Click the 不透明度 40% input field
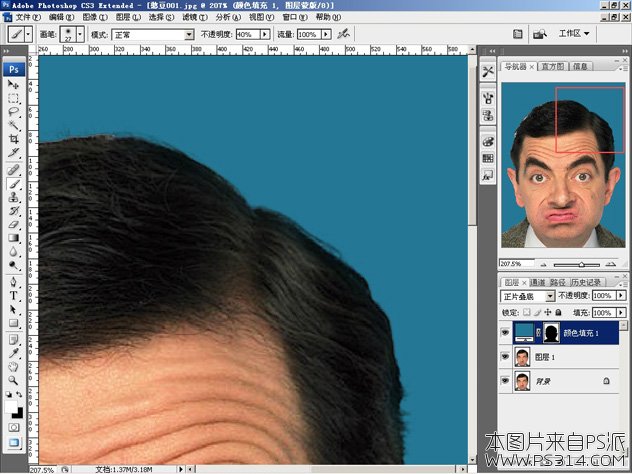Image resolution: width=632 pixels, height=474 pixels. (x=246, y=34)
